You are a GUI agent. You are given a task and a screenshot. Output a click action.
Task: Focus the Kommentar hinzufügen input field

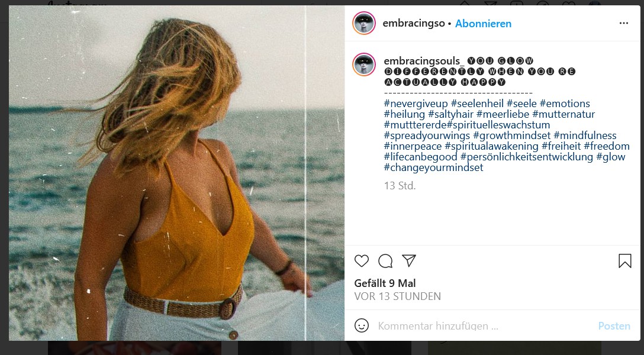[x=479, y=326]
